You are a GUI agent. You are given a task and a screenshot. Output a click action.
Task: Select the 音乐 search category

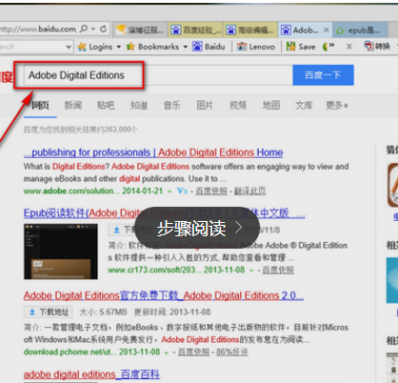point(172,106)
